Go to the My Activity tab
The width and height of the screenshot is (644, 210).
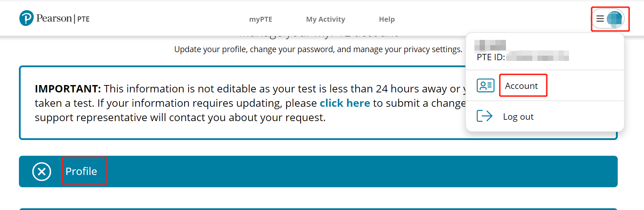coord(326,19)
